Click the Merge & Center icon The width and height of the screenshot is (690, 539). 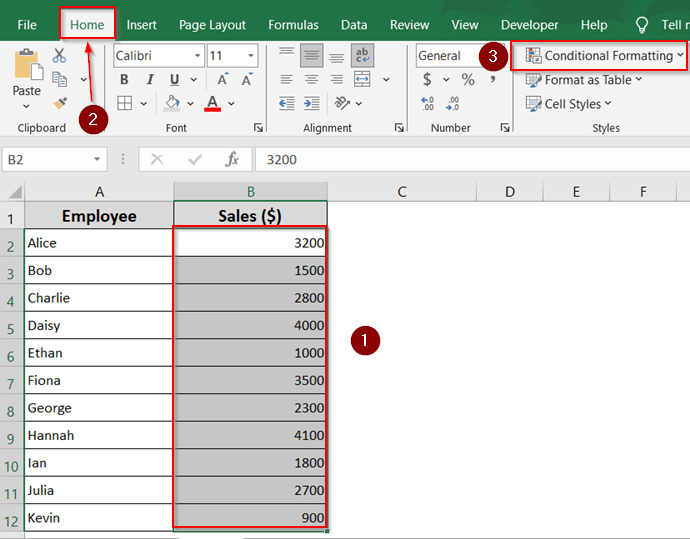pyautogui.click(x=362, y=79)
